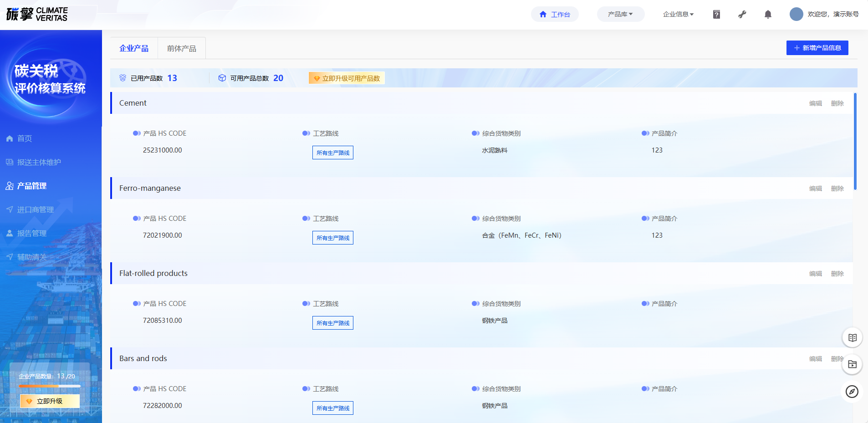
Task: Click 删除 link for Ferro-manganese product
Action: coord(837,189)
